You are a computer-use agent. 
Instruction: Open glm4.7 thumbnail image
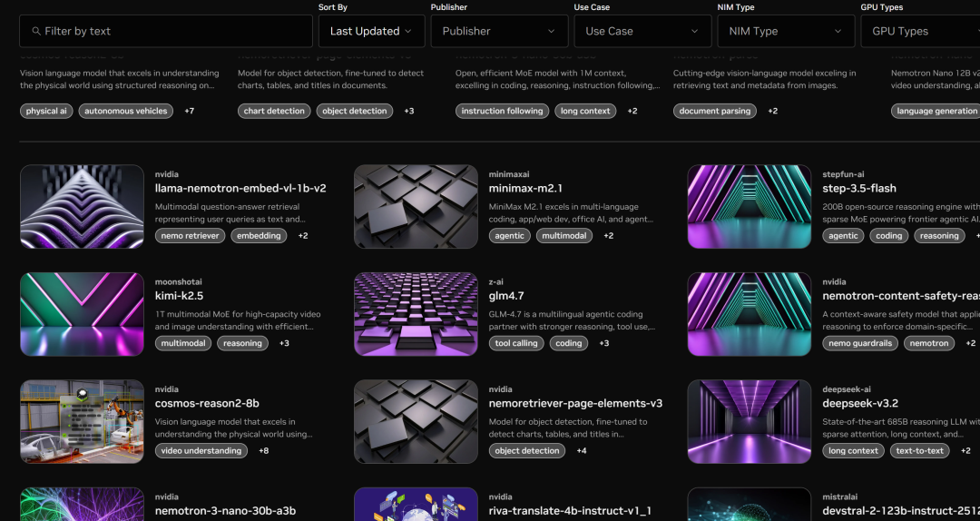(x=416, y=314)
